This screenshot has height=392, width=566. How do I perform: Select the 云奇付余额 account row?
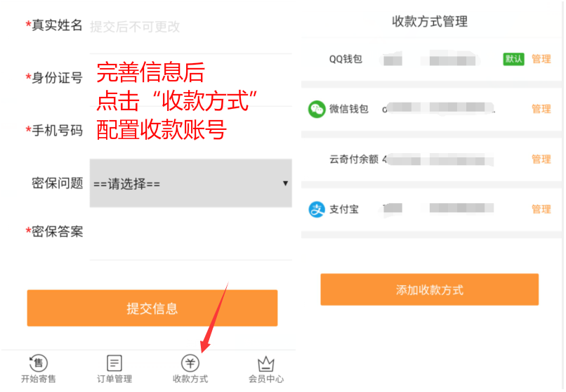(431, 159)
